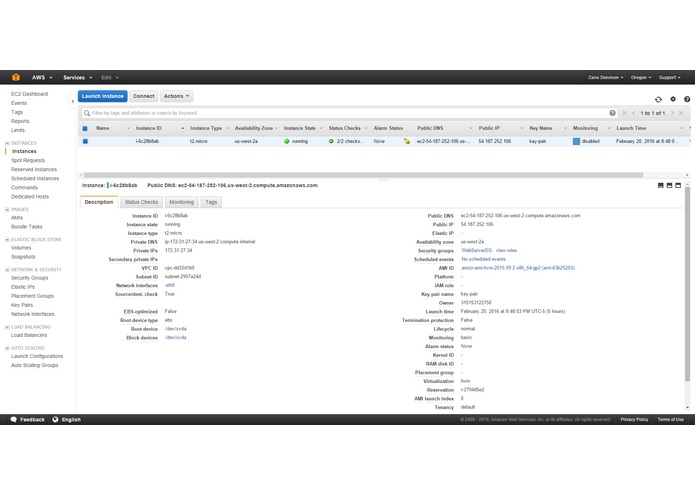Open Spot Requests in sidebar
Viewport: 695px width, 494px height.
pos(28,160)
